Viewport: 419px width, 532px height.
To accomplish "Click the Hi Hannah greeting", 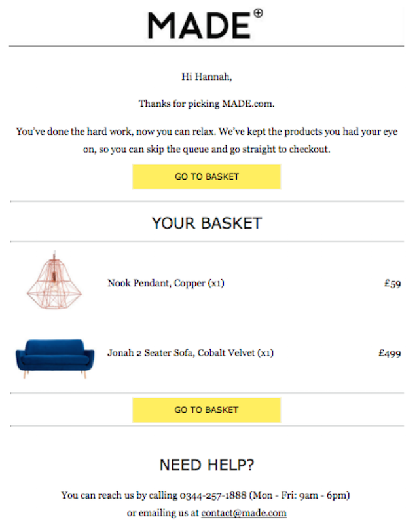I will pyautogui.click(x=207, y=77).
